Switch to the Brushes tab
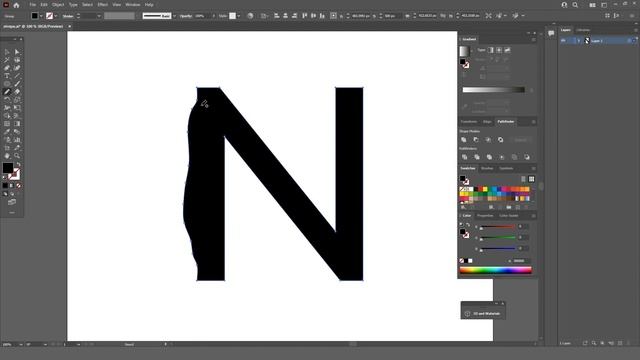 [x=487, y=168]
